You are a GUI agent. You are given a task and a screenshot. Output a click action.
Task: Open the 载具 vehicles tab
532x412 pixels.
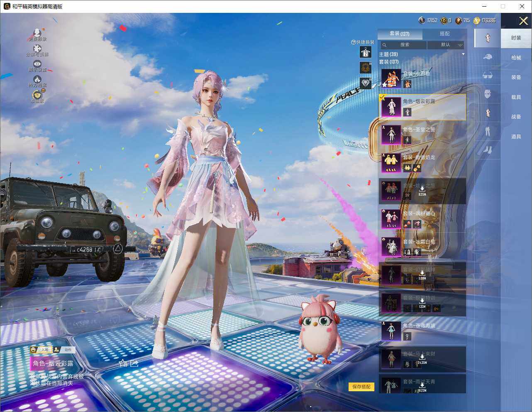coord(516,97)
